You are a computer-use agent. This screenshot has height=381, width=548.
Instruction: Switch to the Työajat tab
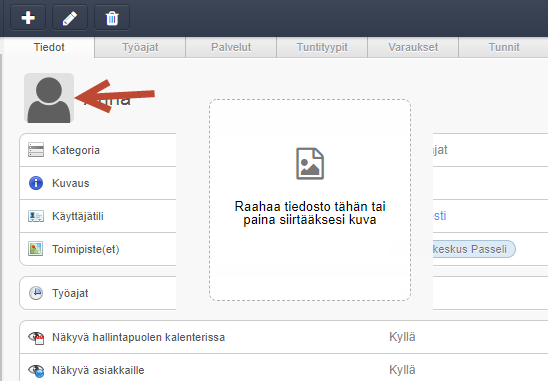coord(140,47)
